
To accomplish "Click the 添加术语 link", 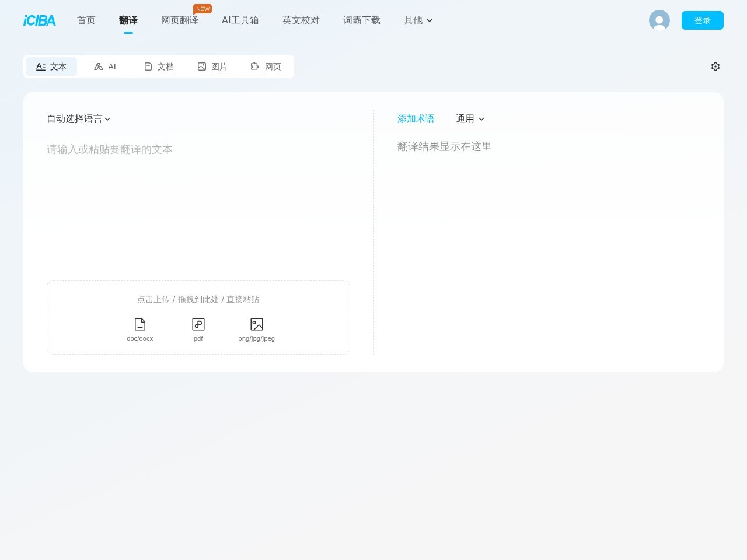I will point(416,119).
